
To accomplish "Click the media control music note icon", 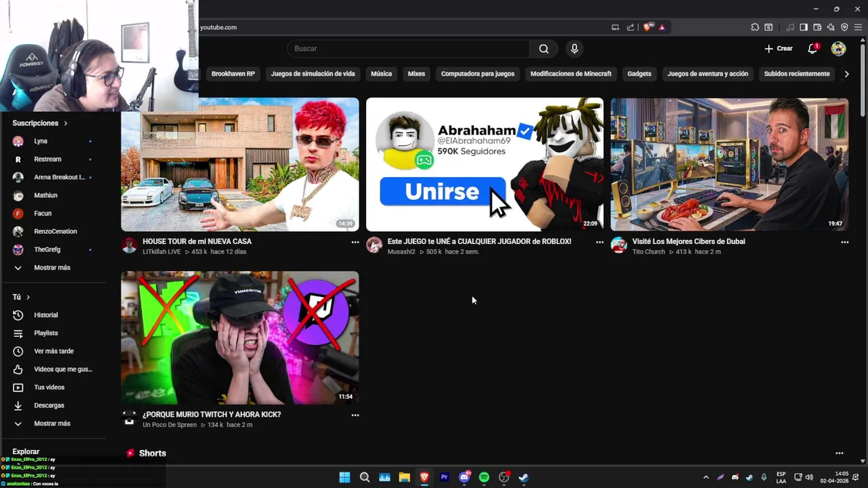I will 790,27.
